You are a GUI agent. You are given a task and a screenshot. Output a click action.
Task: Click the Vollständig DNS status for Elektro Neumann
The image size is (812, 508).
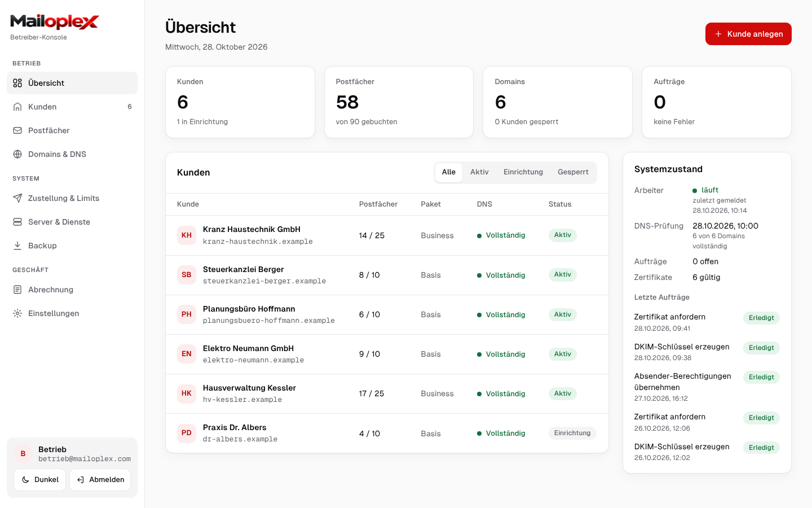click(x=501, y=354)
